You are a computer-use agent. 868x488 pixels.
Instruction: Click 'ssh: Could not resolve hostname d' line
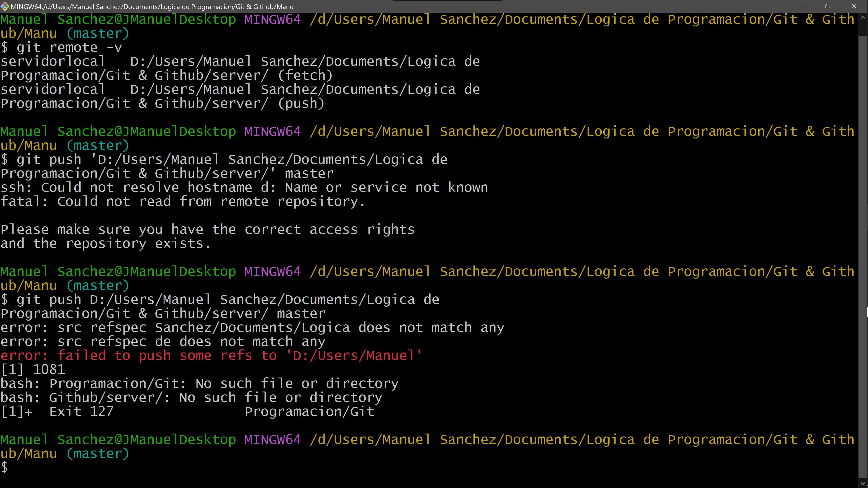[244, 188]
